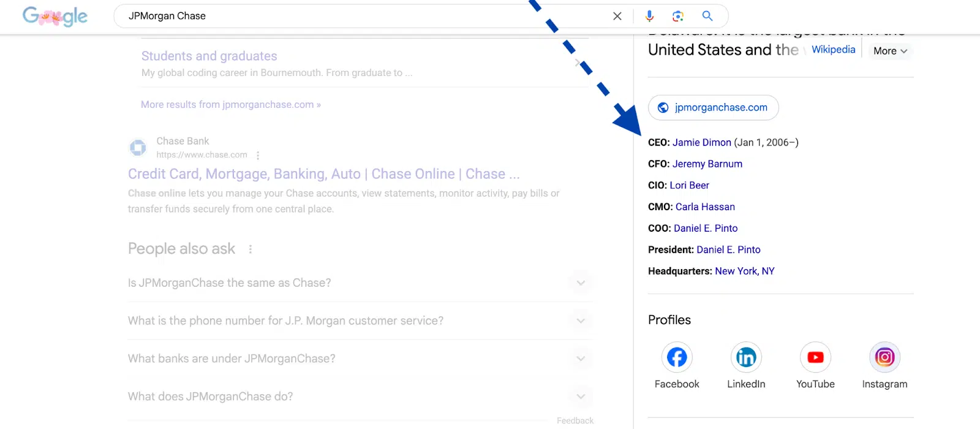Open Daniel E. Pinto link beside President
The width and height of the screenshot is (980, 429).
point(728,250)
